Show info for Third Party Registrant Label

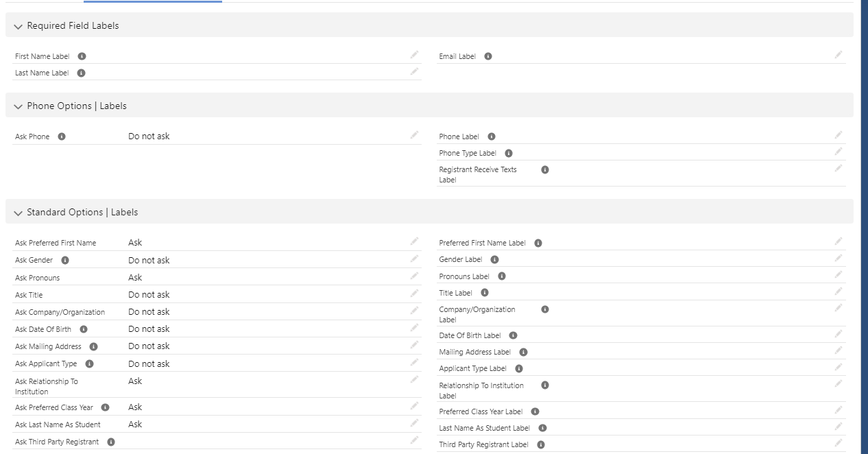(541, 444)
